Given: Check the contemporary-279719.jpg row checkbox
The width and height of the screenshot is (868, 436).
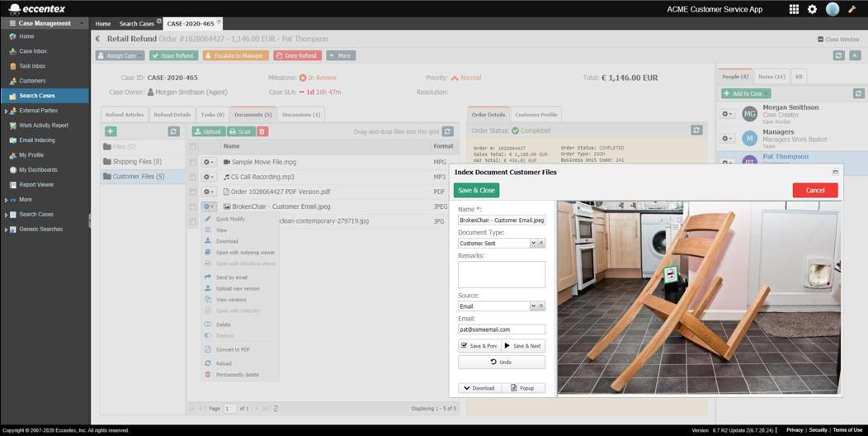Looking at the screenshot, I should [x=192, y=221].
